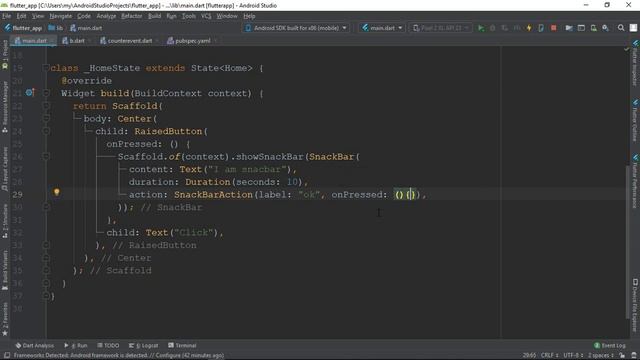This screenshot has width=640, height=360.
Task: Collapse the build method fold on line 21
Action: (46, 93)
